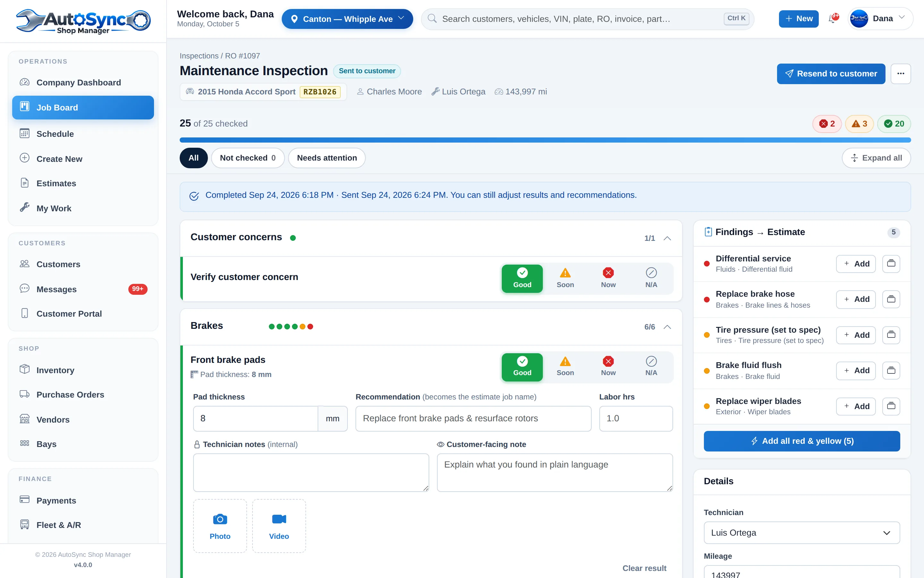Open Job Board in the sidebar
Screen dimensions: 924x578
[x=83, y=108]
